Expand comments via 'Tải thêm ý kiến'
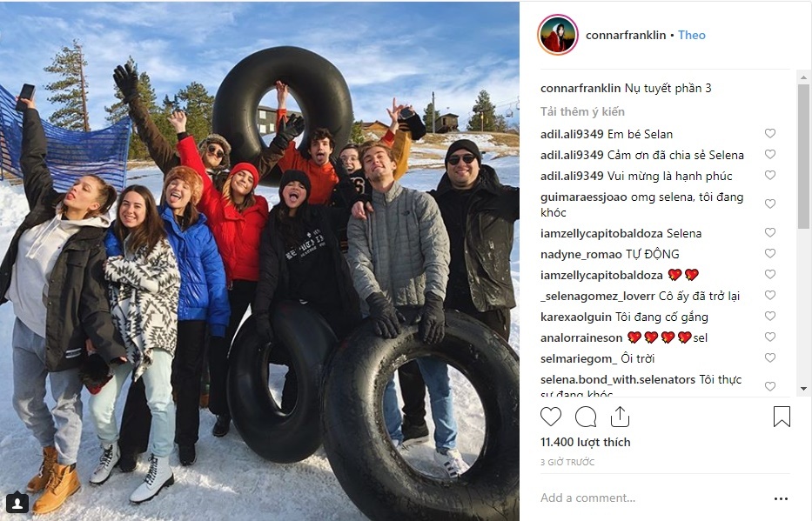This screenshot has height=521, width=812. pos(582,111)
